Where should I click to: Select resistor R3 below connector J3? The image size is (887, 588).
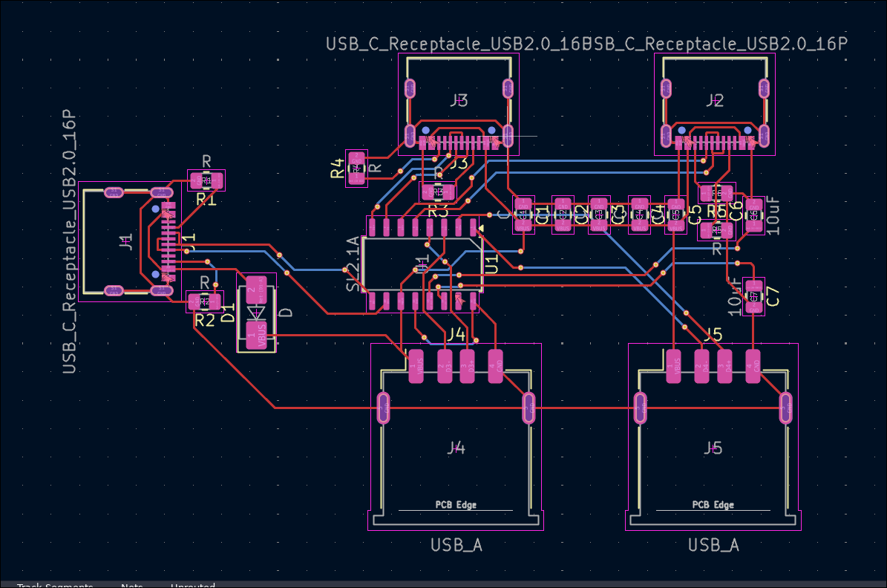438,192
